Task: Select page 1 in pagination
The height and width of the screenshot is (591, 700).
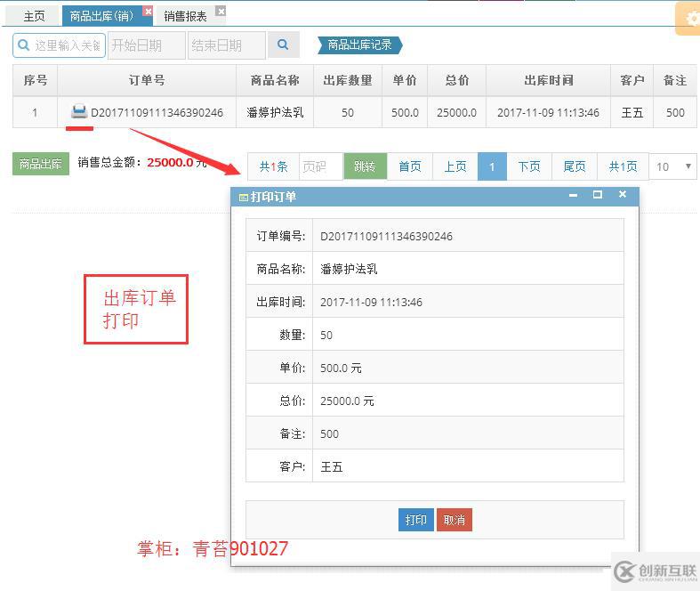Action: pyautogui.click(x=492, y=166)
